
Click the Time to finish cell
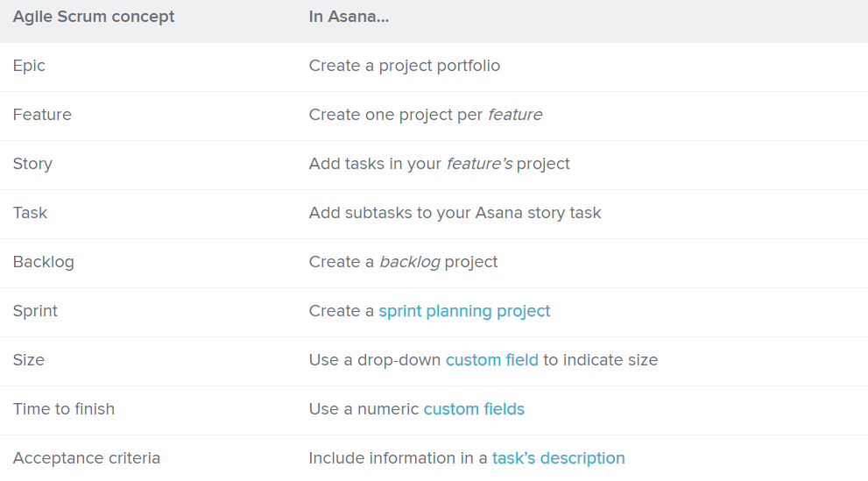[64, 409]
